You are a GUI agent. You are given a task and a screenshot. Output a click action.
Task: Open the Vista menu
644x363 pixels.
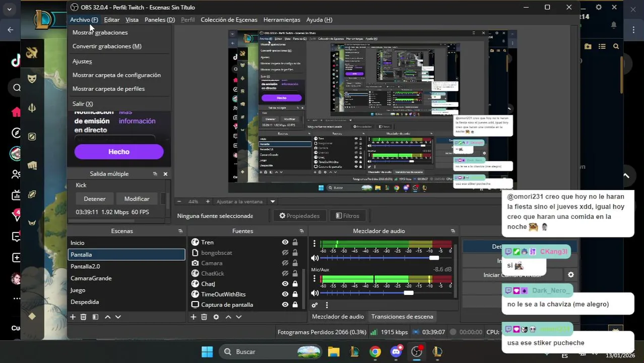point(132,20)
